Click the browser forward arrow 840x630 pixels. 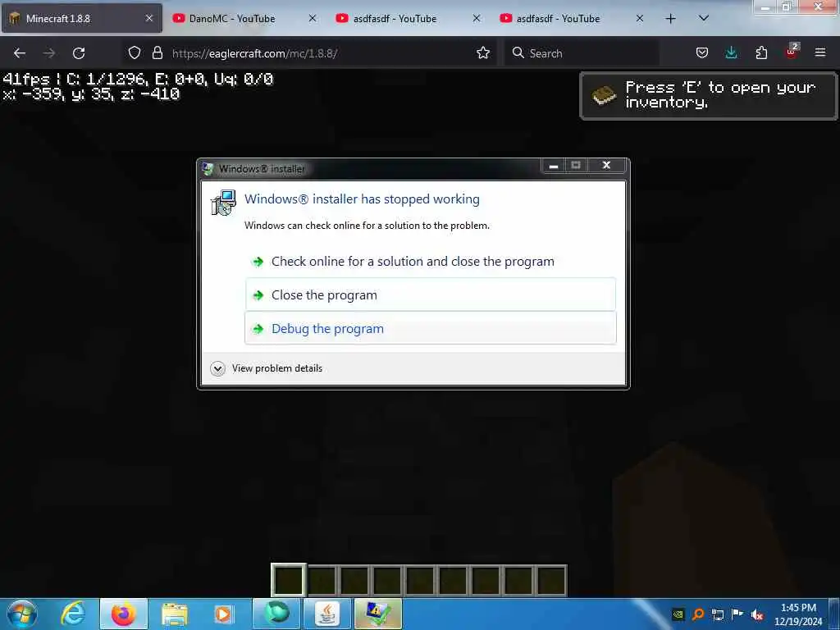48,53
